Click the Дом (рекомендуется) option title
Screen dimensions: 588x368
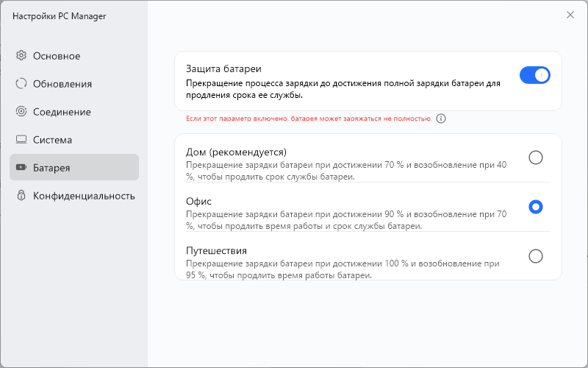pos(236,152)
